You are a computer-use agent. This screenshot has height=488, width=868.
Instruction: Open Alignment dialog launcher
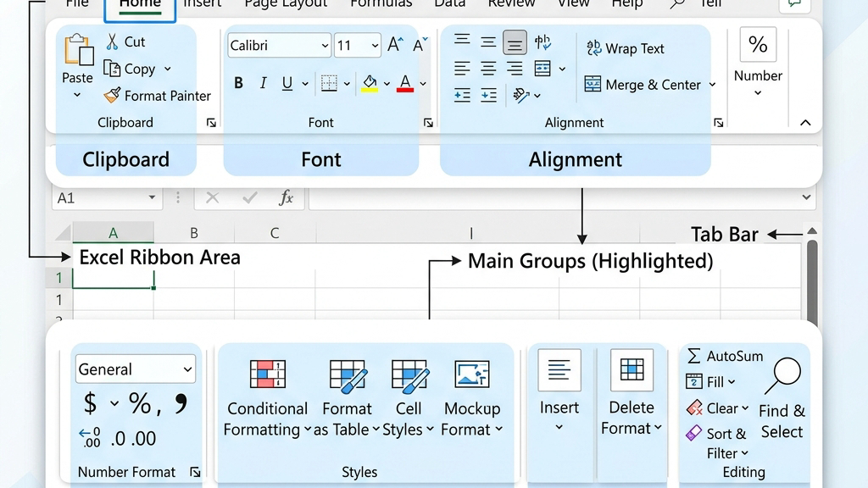(718, 123)
